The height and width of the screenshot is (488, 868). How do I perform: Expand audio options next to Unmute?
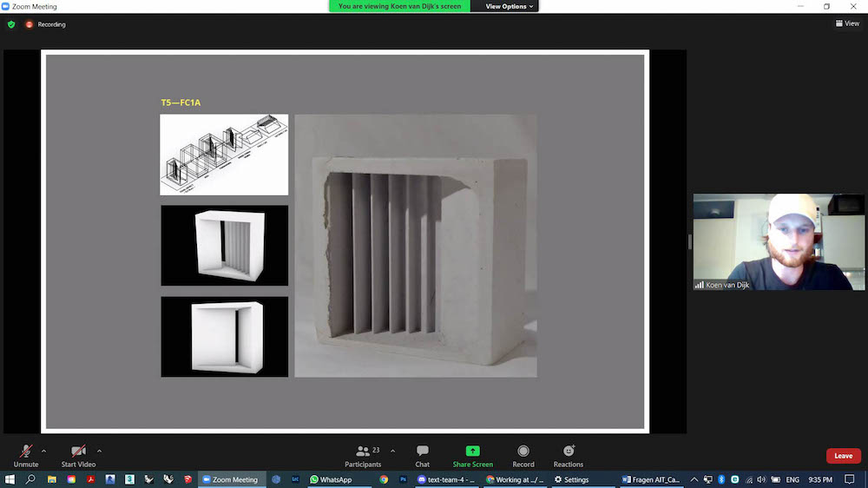43,451
